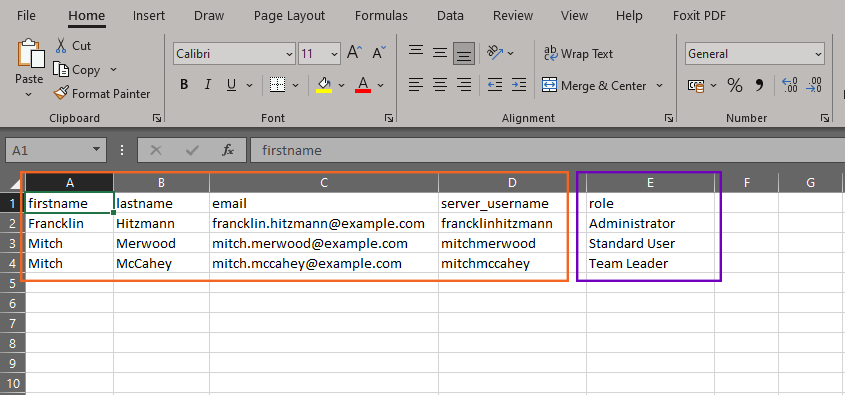845x395 pixels.
Task: Select entire column C header
Action: point(324,183)
